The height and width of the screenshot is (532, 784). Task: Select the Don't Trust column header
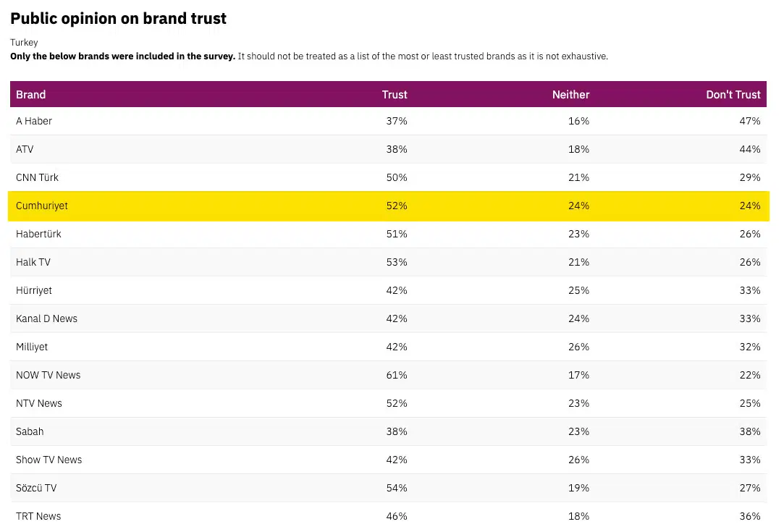(733, 95)
